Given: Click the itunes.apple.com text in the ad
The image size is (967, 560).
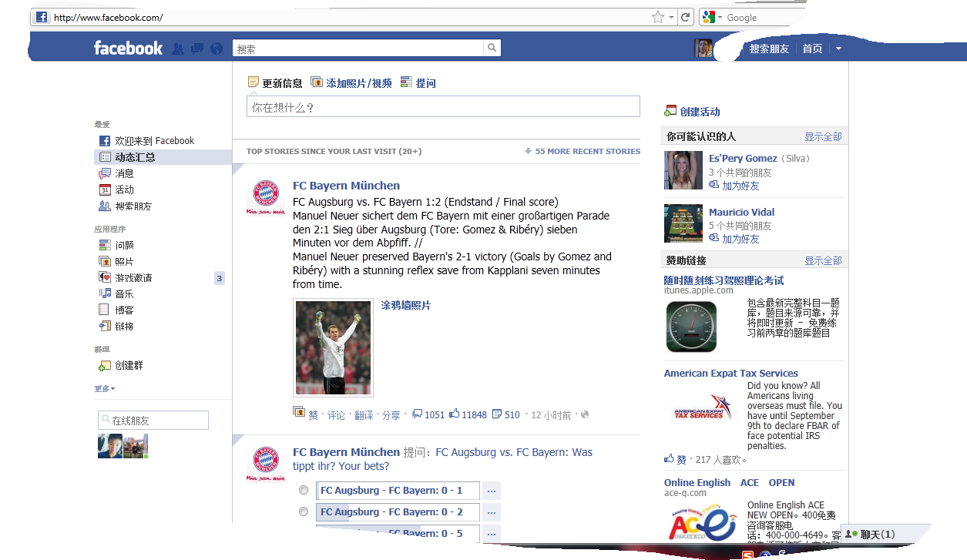Looking at the screenshot, I should (698, 290).
